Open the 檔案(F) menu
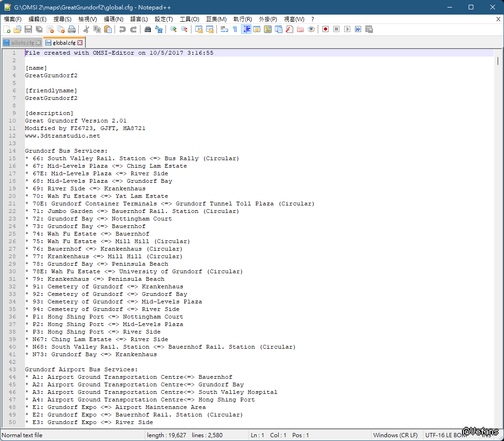This screenshot has height=441, width=504. point(13,19)
